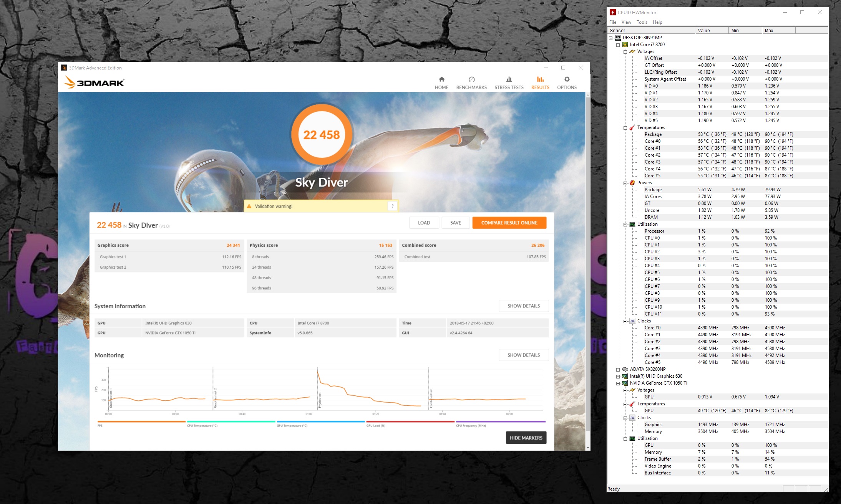Show details for System information

[524, 306]
